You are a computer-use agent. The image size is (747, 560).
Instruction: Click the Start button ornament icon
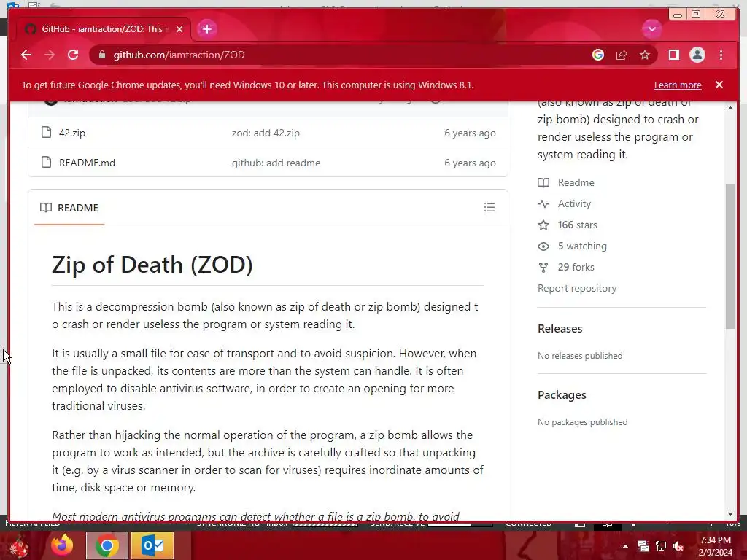click(x=19, y=545)
